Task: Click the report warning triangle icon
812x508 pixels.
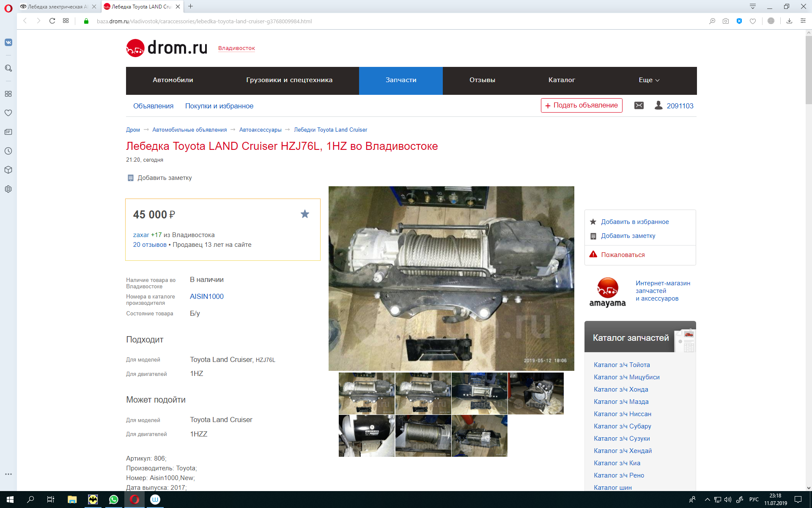Action: point(593,254)
